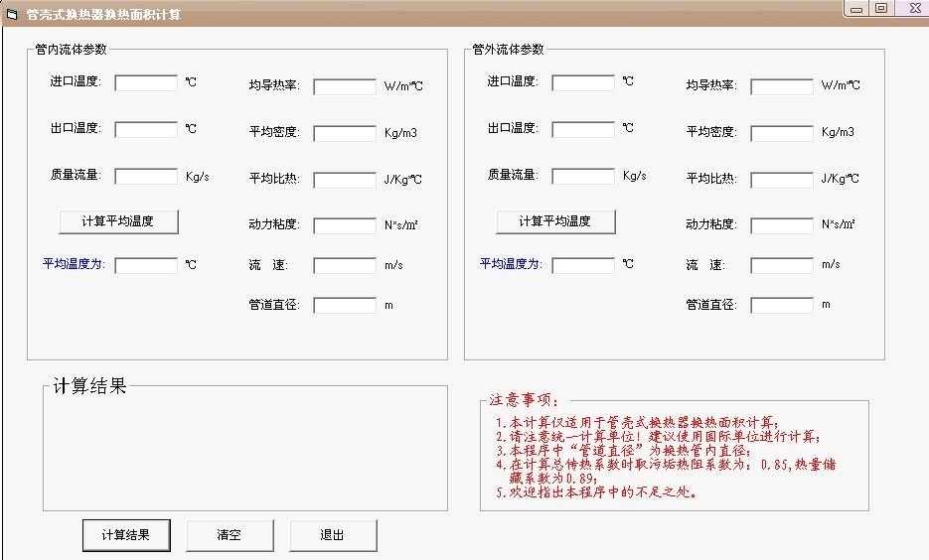
Task: Click the 管外流体 平均密度 input field
Action: coord(782,133)
